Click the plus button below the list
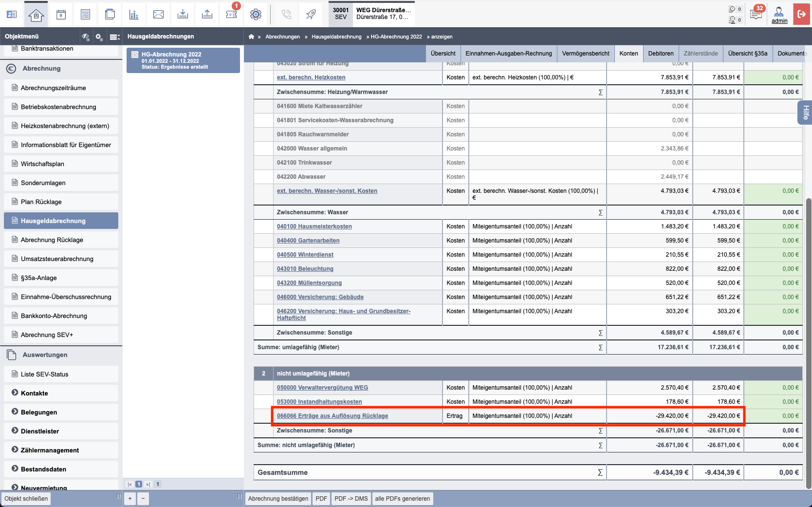The image size is (812, 507). (x=130, y=499)
